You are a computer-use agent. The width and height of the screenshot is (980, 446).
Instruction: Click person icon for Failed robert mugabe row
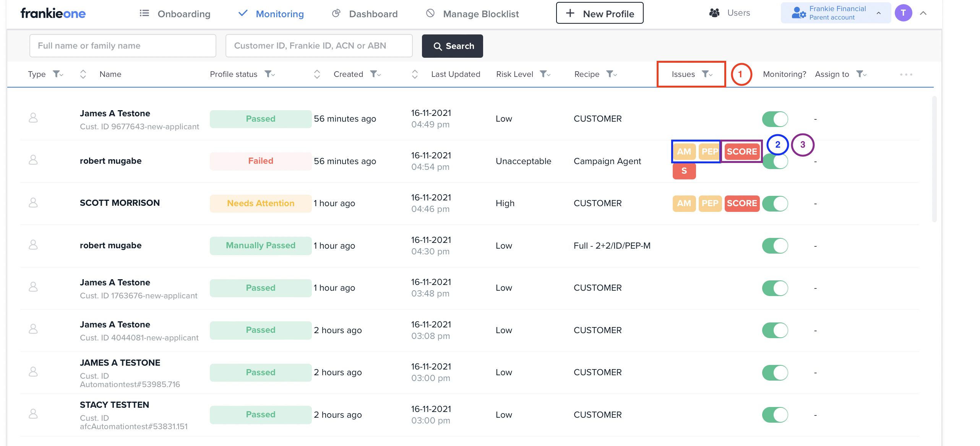(33, 160)
